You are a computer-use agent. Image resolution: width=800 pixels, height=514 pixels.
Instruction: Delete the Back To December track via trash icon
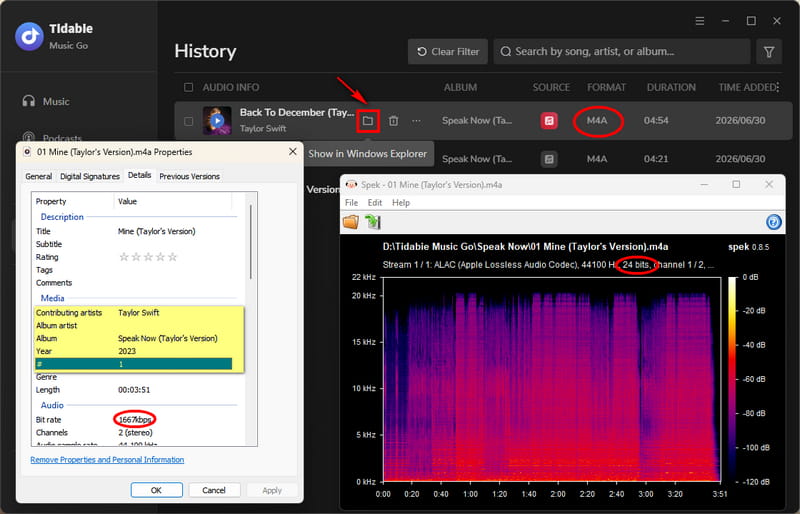393,121
